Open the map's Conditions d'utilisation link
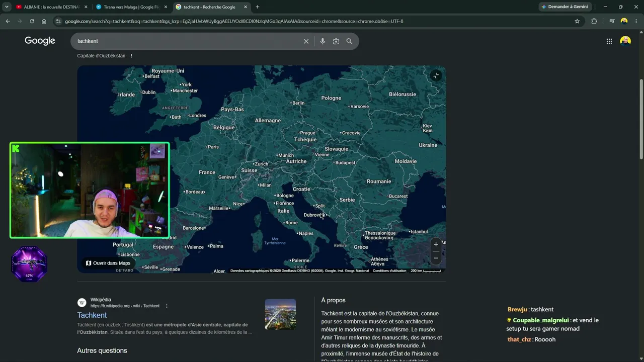The image size is (644, 362). coord(389,270)
